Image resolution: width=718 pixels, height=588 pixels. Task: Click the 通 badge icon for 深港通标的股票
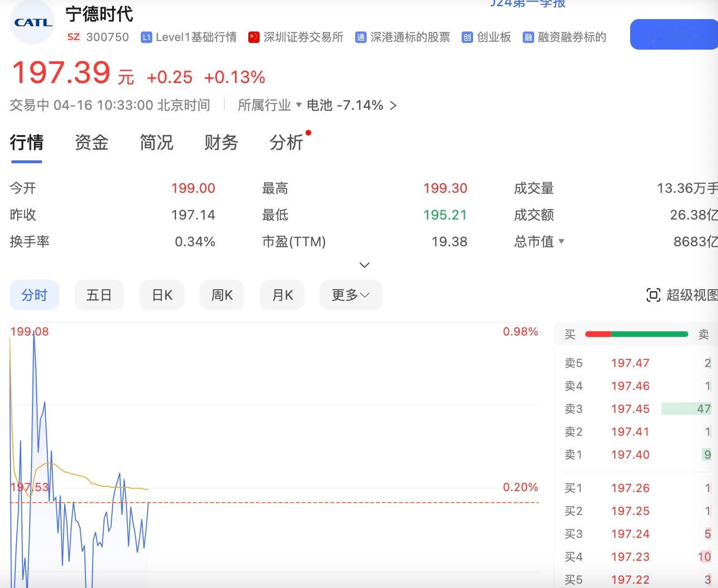360,37
